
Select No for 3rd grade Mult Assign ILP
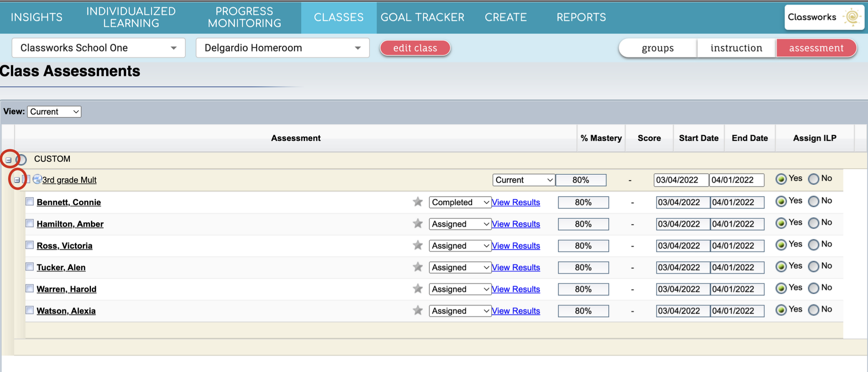tap(813, 179)
